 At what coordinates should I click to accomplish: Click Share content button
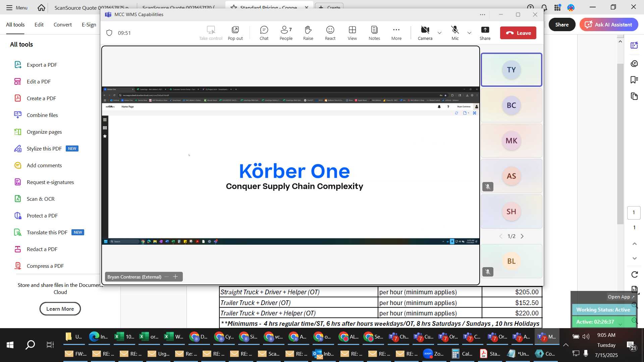click(485, 33)
